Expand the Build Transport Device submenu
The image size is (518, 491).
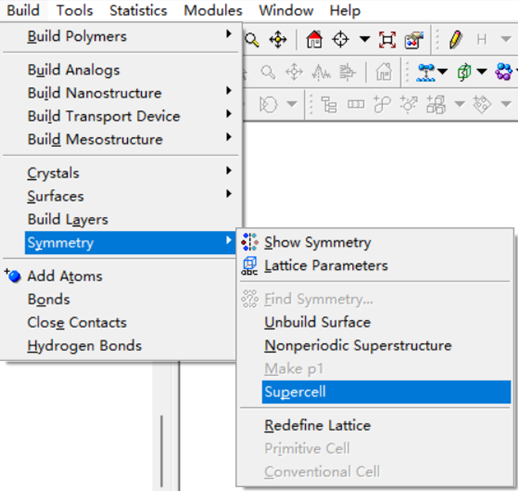(121, 116)
